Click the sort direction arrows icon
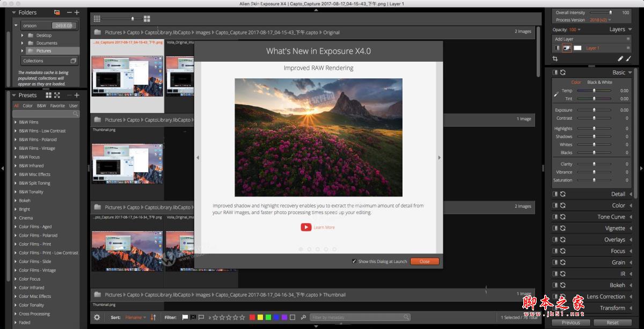The height and width of the screenshot is (329, 644). [153, 317]
